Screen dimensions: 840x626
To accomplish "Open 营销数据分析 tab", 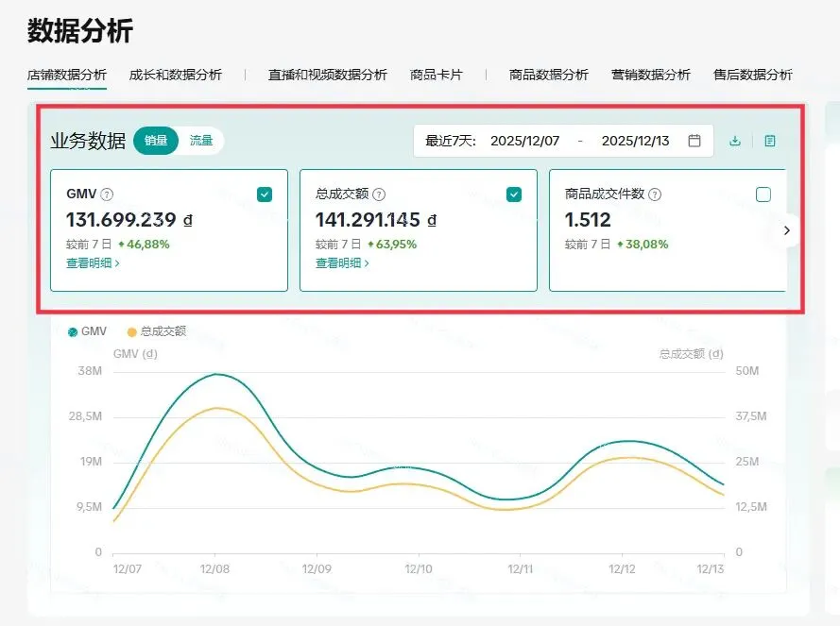I will (x=650, y=75).
